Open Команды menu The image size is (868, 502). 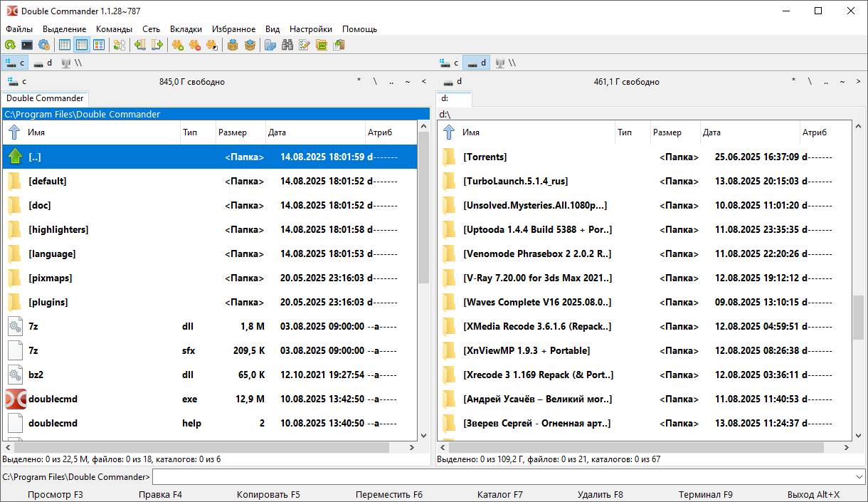[114, 29]
